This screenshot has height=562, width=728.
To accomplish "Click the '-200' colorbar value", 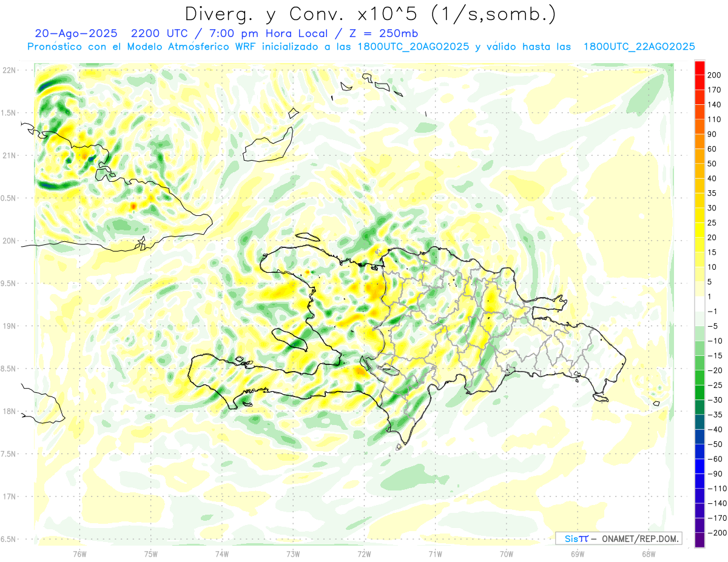I will tap(716, 532).
